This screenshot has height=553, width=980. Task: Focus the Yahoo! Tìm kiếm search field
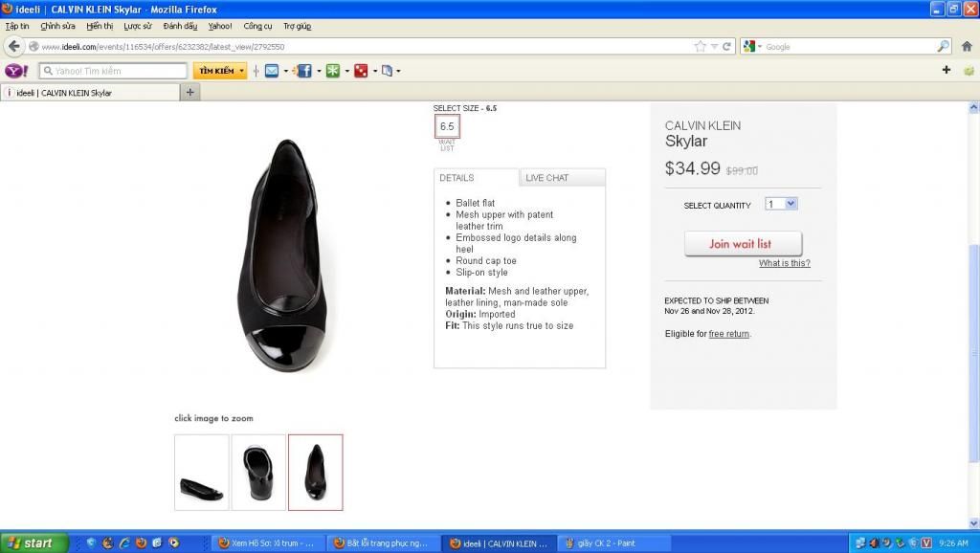point(113,71)
